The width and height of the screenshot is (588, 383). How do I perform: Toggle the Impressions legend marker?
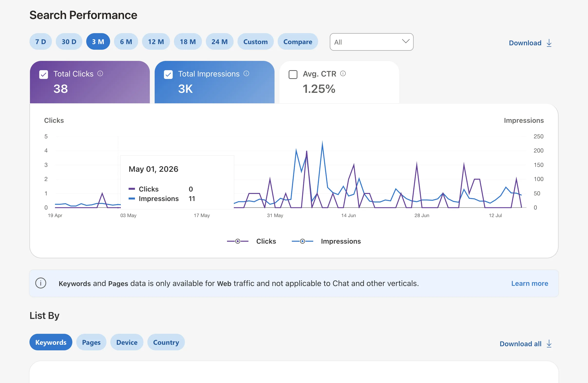point(302,241)
